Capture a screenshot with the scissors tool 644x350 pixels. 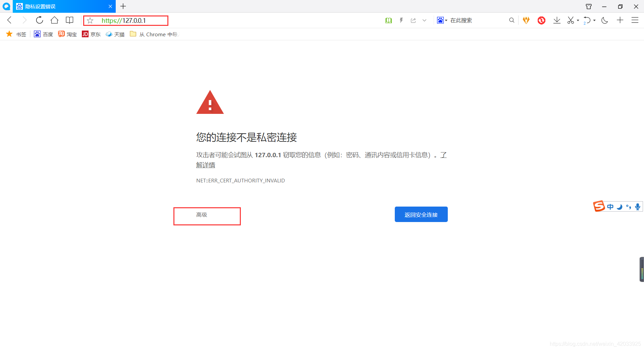click(570, 20)
